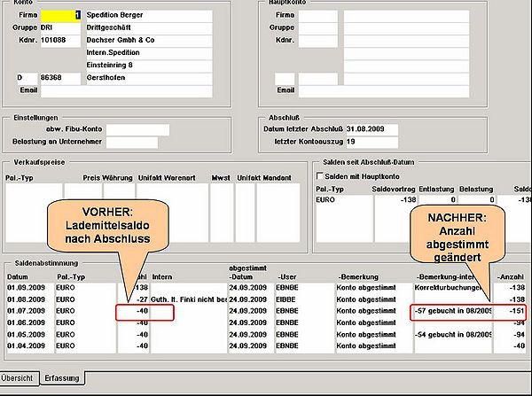This screenshot has width=532, height=396.
Task: Click '-57 gebucht in 08/2009' remark
Action: click(453, 311)
